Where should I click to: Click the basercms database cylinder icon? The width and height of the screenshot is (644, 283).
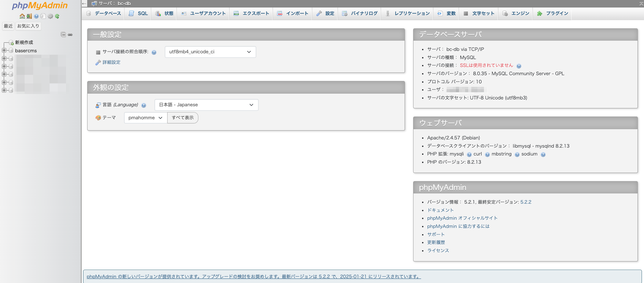coord(11,51)
